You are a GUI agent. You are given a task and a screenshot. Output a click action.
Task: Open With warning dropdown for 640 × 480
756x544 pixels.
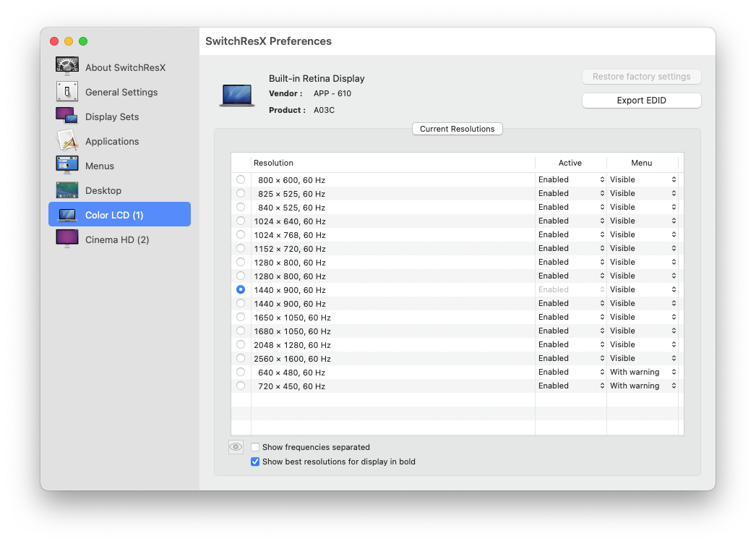coord(643,372)
